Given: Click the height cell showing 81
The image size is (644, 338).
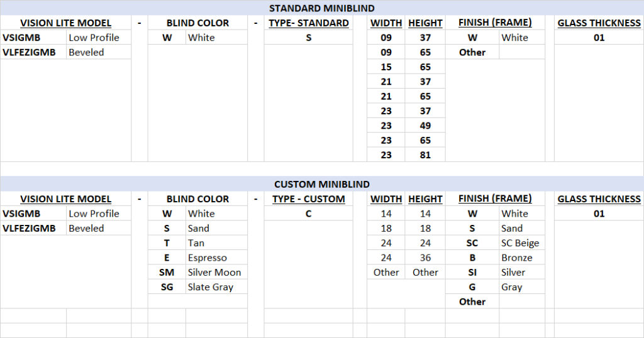Looking at the screenshot, I should coord(425,155).
